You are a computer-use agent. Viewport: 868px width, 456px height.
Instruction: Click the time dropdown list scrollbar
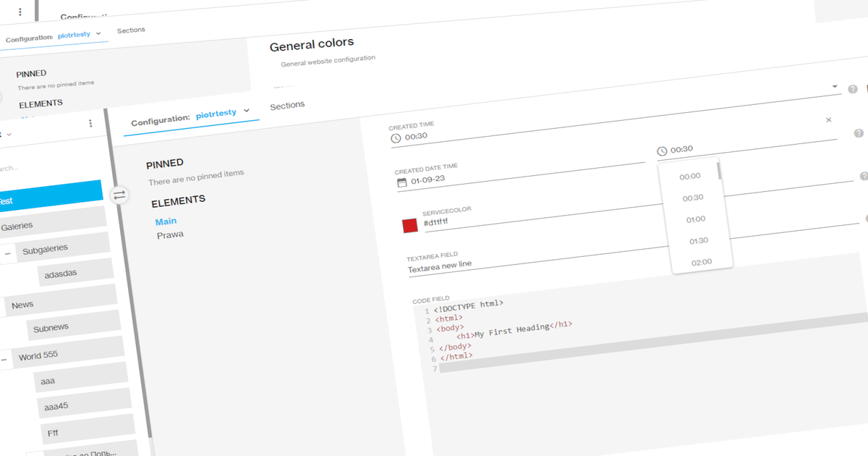719,170
